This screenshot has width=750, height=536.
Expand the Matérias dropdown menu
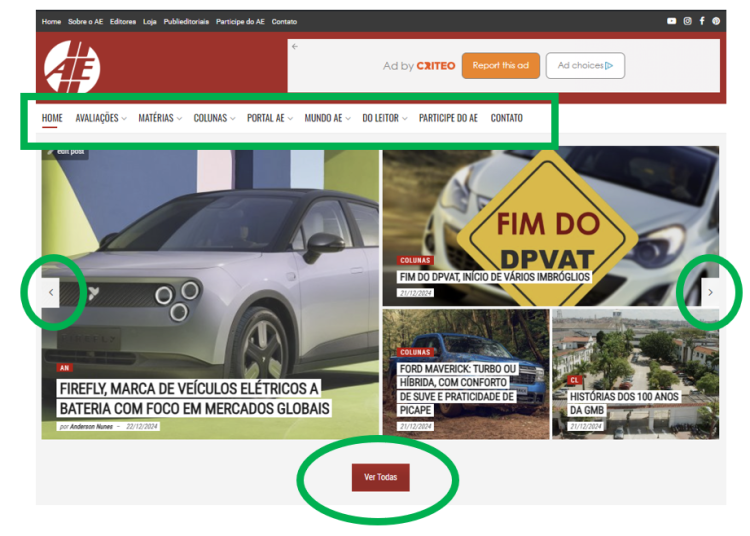tap(160, 118)
